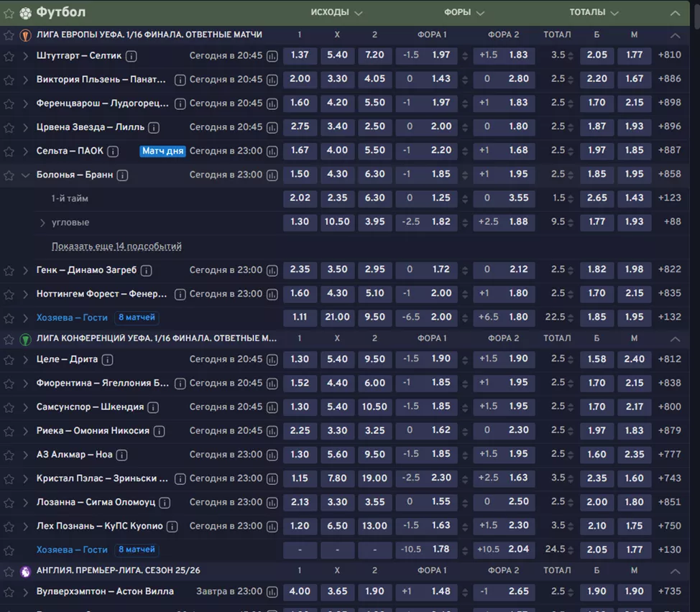700x612 pixels.
Task: Click info icon for Лозанна – Сигма Оломоуц
Action: point(165,503)
